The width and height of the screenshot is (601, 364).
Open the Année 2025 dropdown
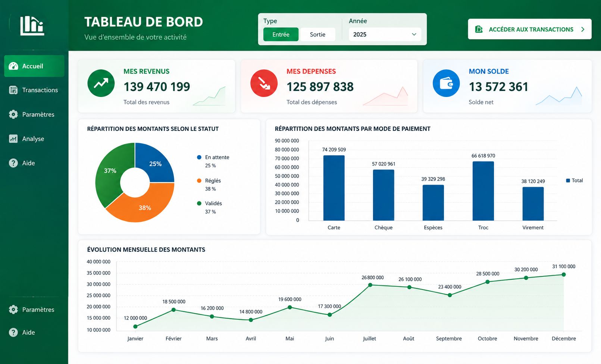(385, 34)
